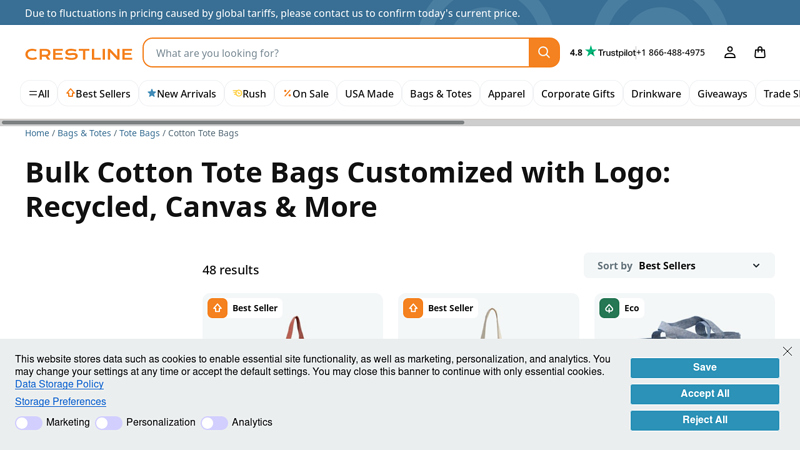Focus the 'What are you looking for?' search field
The width and height of the screenshot is (800, 450).
337,53
